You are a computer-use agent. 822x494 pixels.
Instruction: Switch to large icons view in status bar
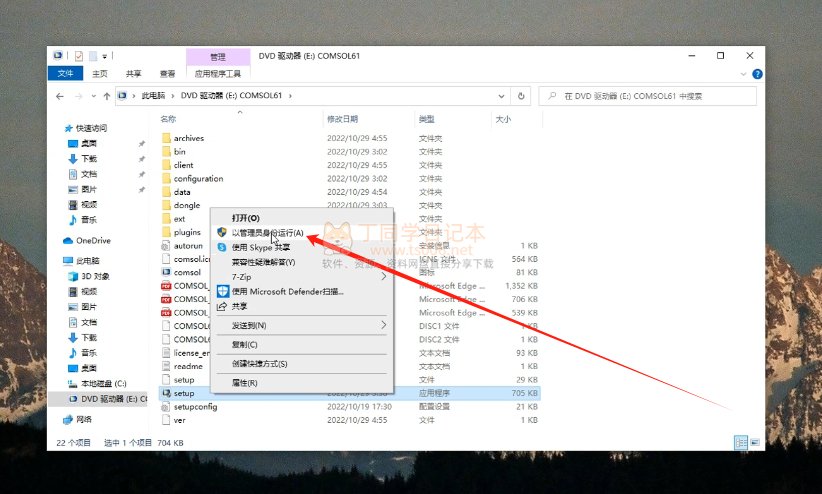755,443
